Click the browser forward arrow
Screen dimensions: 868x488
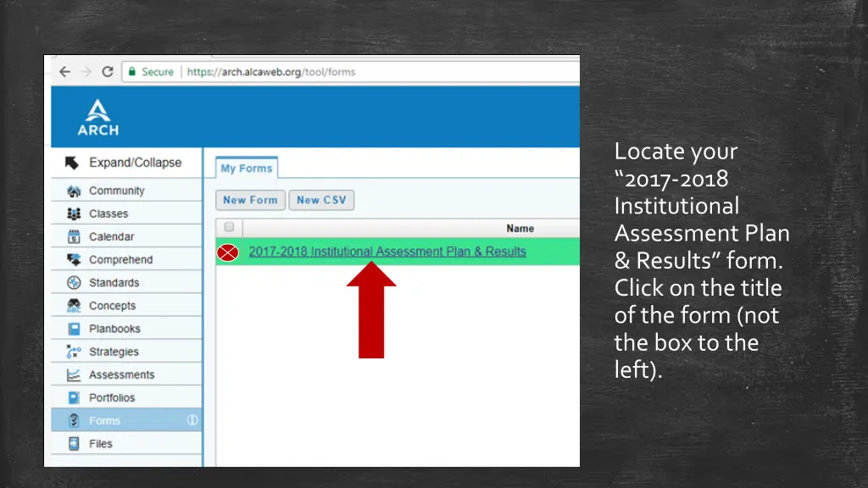(86, 72)
